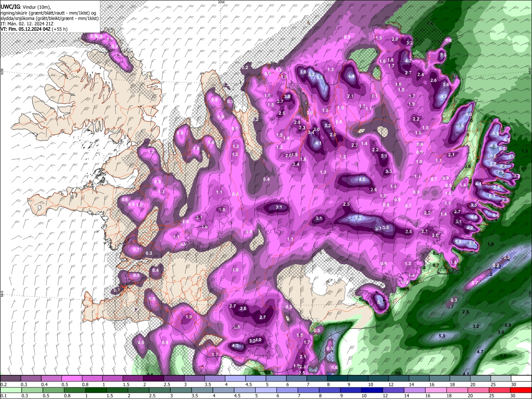This screenshot has height=399, width=532.
Task: Click the light blue 5 swatch in lower legend
Action: pyautogui.click(x=266, y=390)
